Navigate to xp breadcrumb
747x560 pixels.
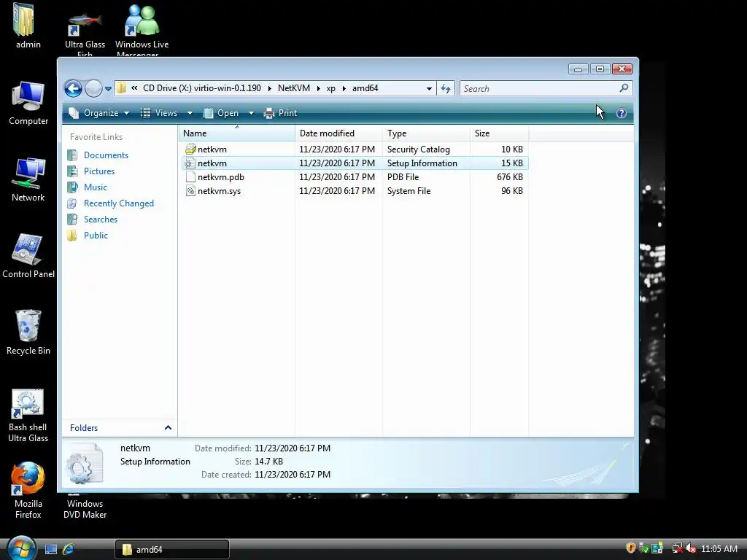330,88
